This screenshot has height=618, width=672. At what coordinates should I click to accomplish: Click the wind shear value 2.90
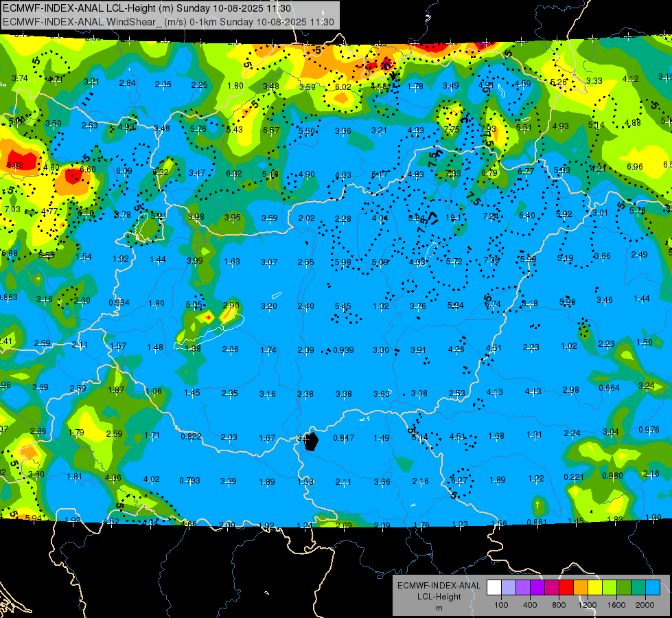click(x=231, y=306)
